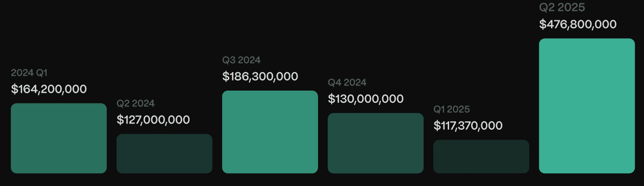
Task: Click the $186,300,000 figure
Action: [260, 77]
